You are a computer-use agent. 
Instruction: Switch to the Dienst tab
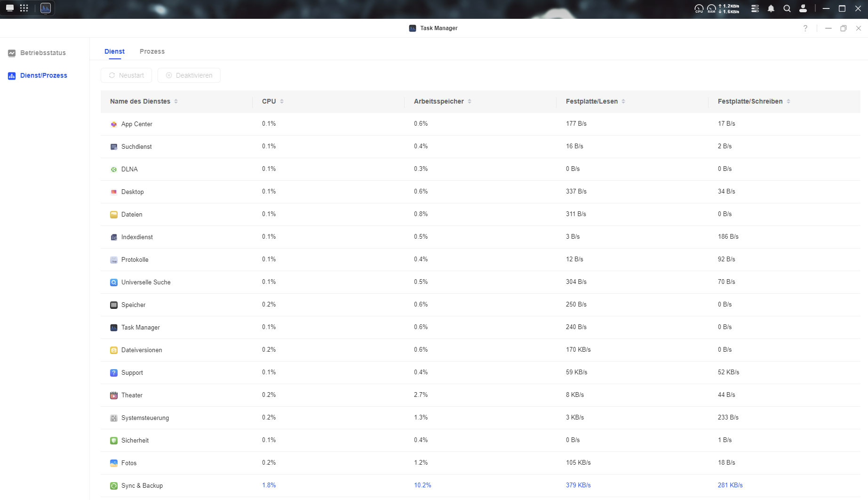pyautogui.click(x=114, y=51)
